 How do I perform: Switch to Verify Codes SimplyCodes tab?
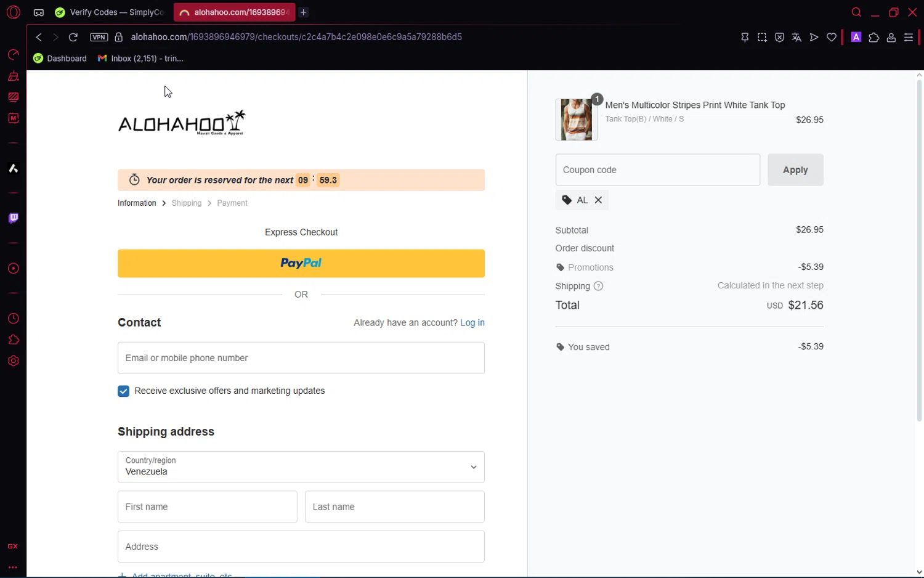coord(110,12)
